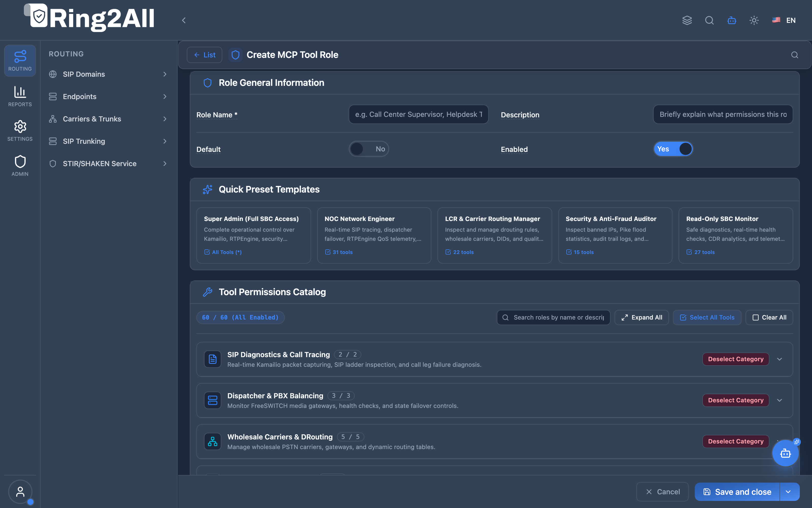Viewport: 812px width, 508px height.
Task: Click the Cancel button
Action: pyautogui.click(x=662, y=492)
